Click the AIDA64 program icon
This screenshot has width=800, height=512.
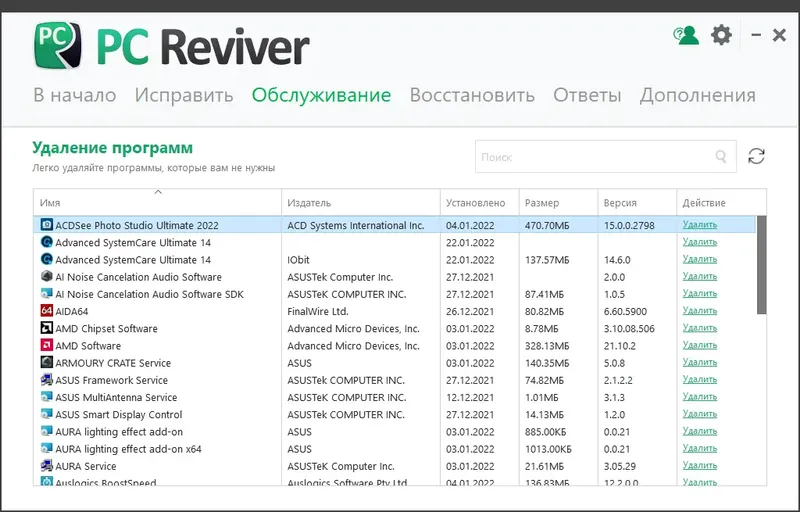[x=46, y=311]
